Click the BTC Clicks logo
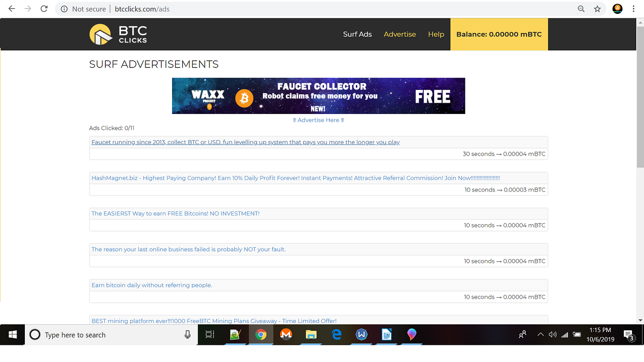Viewport: 644px width, 362px height. [x=118, y=34]
